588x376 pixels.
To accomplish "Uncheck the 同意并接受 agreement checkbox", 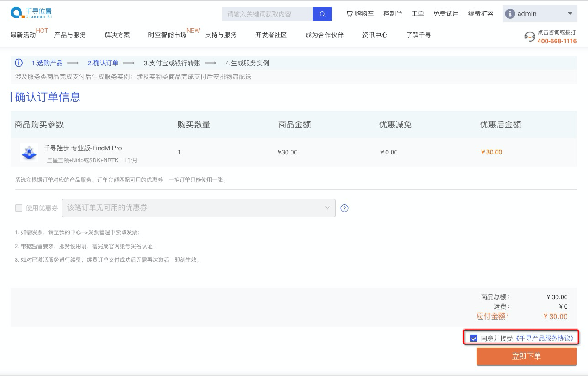I will point(474,339).
